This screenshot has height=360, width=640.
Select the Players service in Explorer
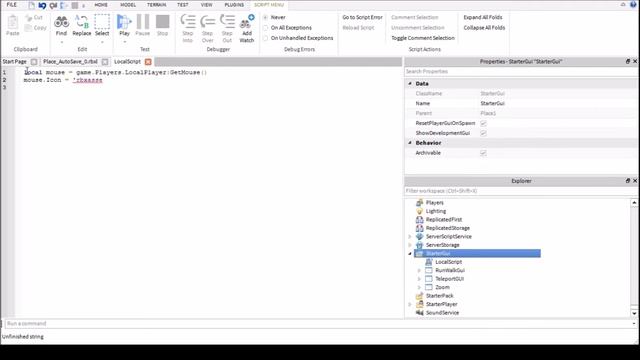click(434, 203)
